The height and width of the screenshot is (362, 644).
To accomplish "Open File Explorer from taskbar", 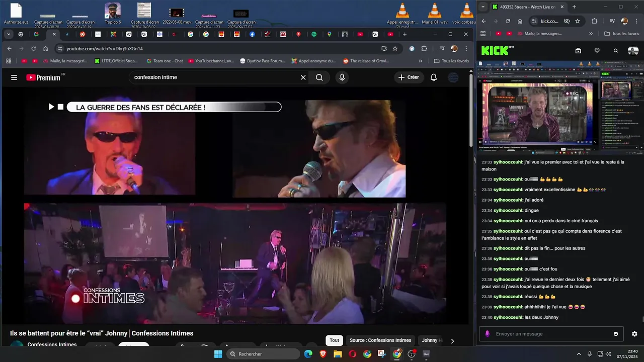I will click(x=338, y=354).
